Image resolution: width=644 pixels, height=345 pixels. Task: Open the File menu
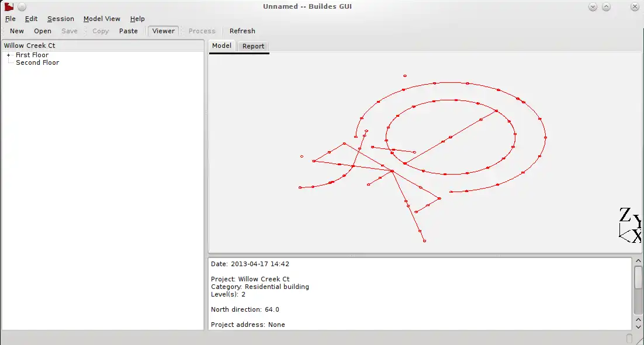(11, 19)
